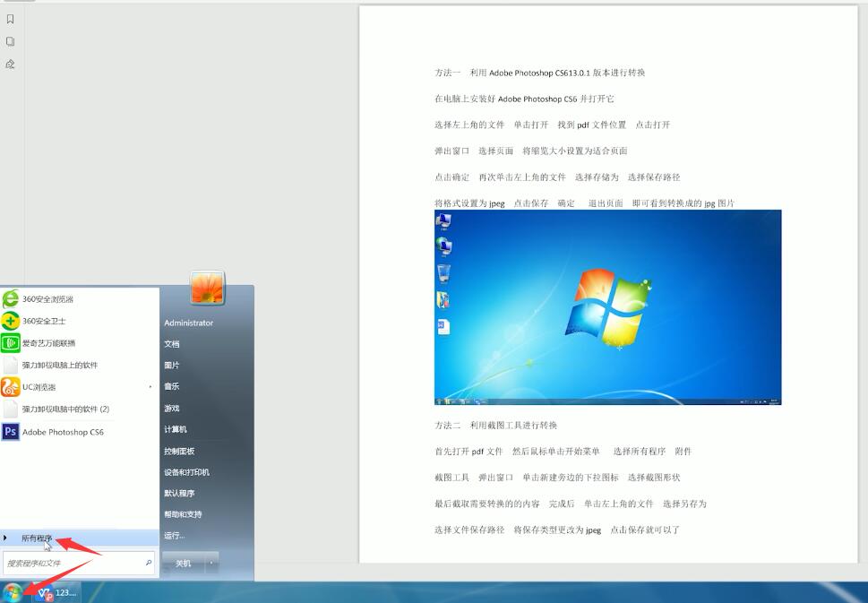Click the line starting with 点击确定
Viewport: 868px width, 603px height.
pos(557,177)
